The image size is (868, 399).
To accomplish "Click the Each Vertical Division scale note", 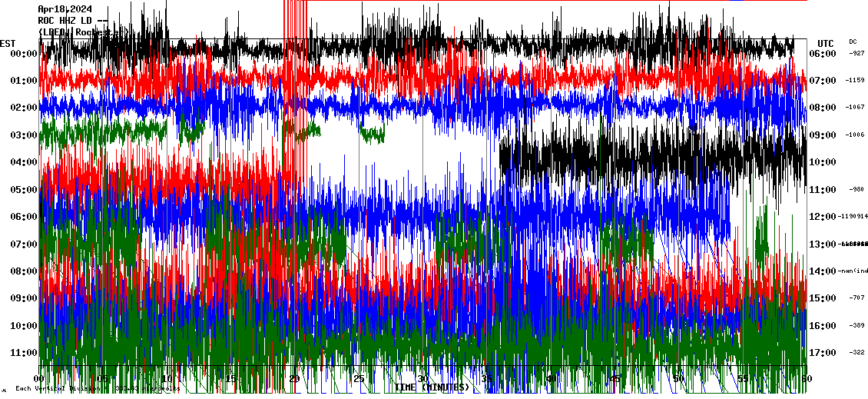I will click(x=98, y=389).
